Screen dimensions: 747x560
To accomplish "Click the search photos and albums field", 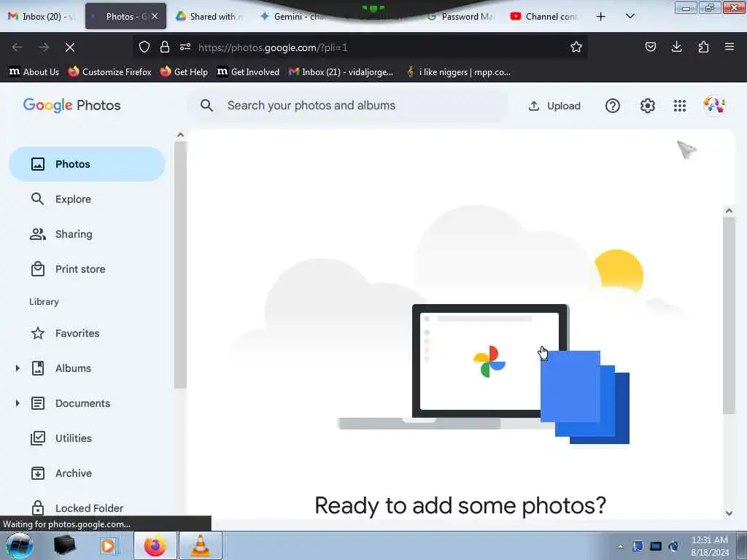I will pos(348,106).
